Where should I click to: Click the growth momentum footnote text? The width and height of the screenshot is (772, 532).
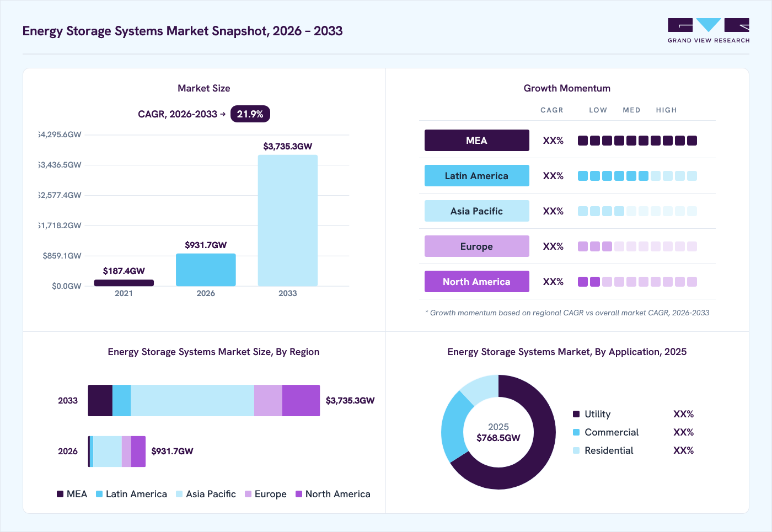(567, 313)
